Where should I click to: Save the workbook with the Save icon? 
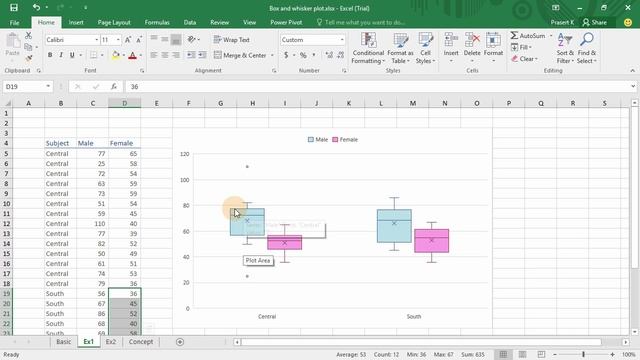(x=14, y=8)
